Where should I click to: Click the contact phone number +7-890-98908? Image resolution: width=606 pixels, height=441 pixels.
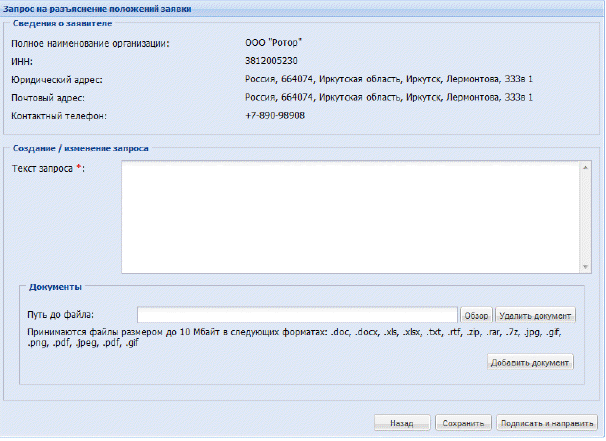(275, 115)
